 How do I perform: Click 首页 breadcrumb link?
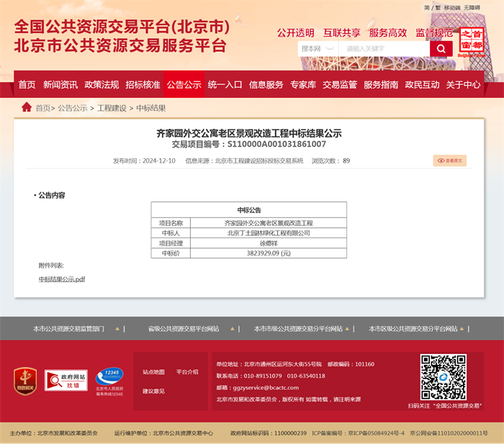coord(43,108)
